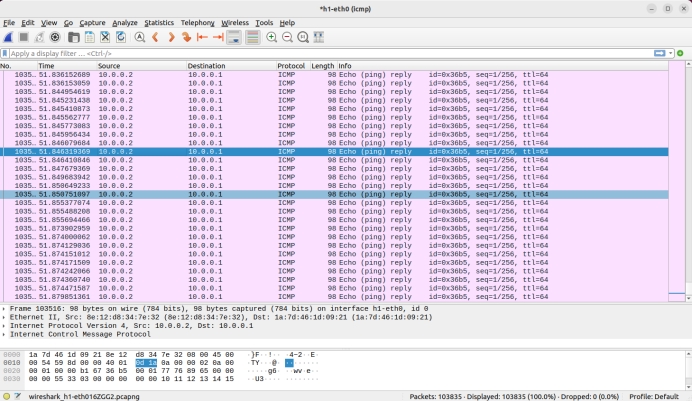Click the open capture file icon
692x401 pixels.
pos(72,37)
